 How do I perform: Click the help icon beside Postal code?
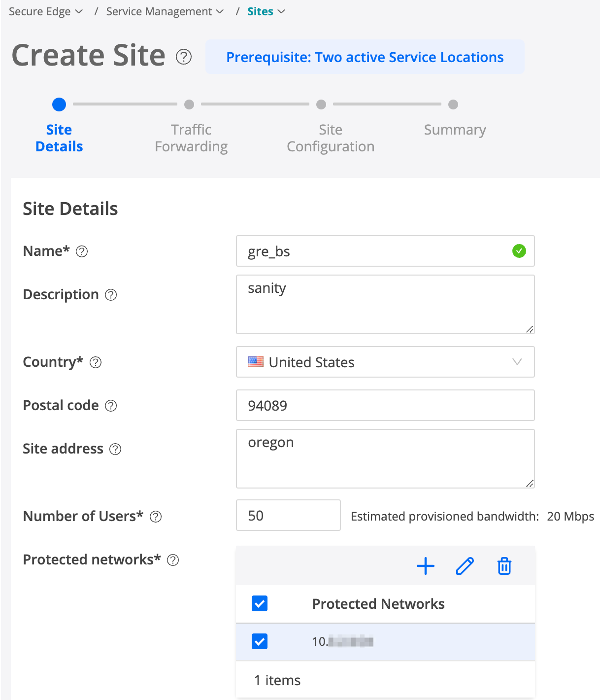111,406
